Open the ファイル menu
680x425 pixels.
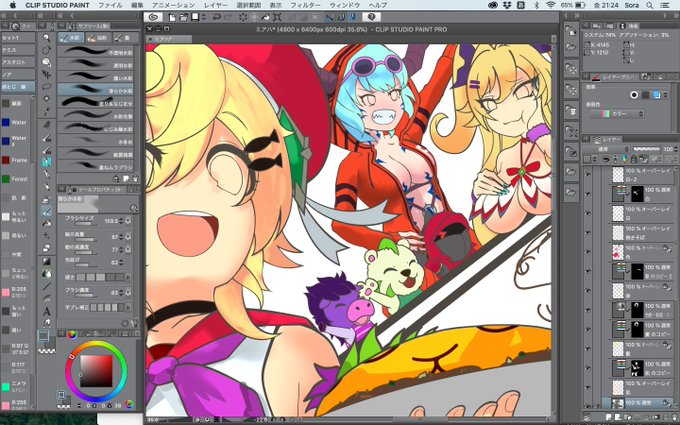110,5
